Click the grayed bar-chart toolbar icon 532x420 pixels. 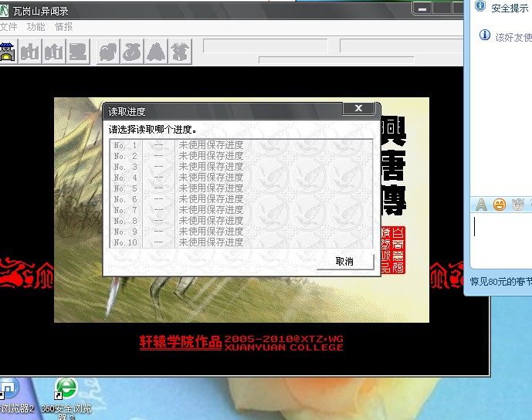[30, 52]
